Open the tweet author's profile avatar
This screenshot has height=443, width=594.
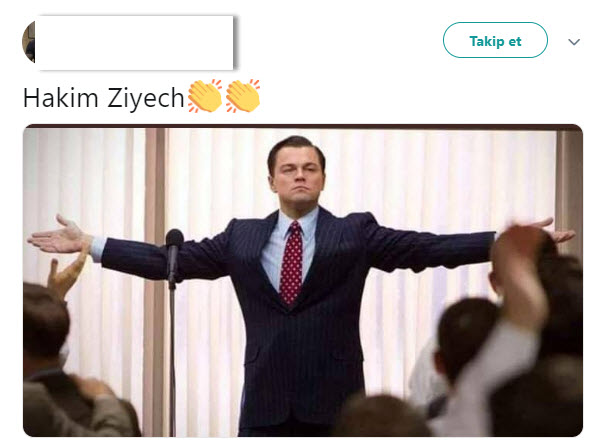(28, 42)
